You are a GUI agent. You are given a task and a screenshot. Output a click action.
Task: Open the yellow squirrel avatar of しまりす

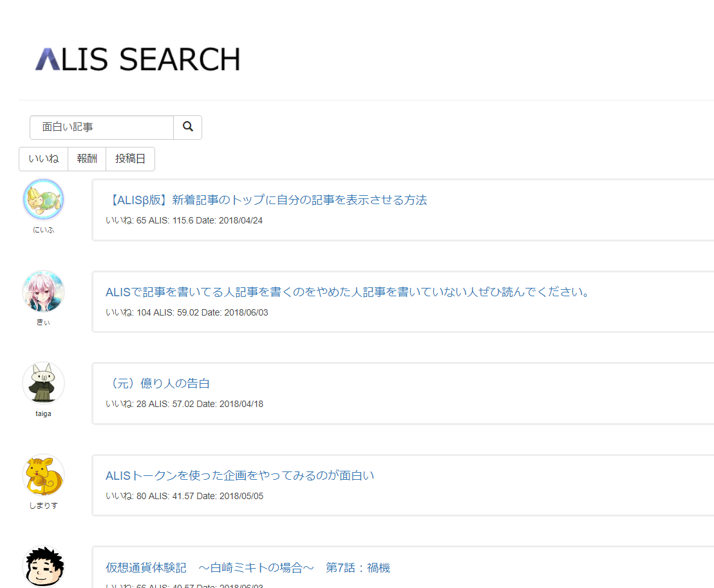[x=43, y=475]
